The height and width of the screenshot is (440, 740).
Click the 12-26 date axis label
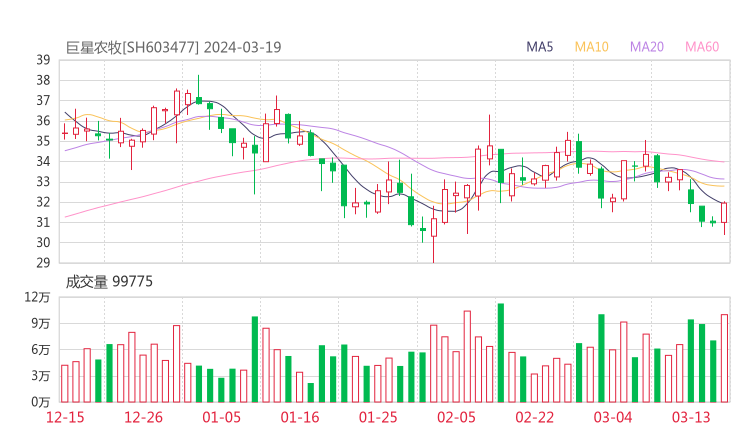click(x=143, y=417)
